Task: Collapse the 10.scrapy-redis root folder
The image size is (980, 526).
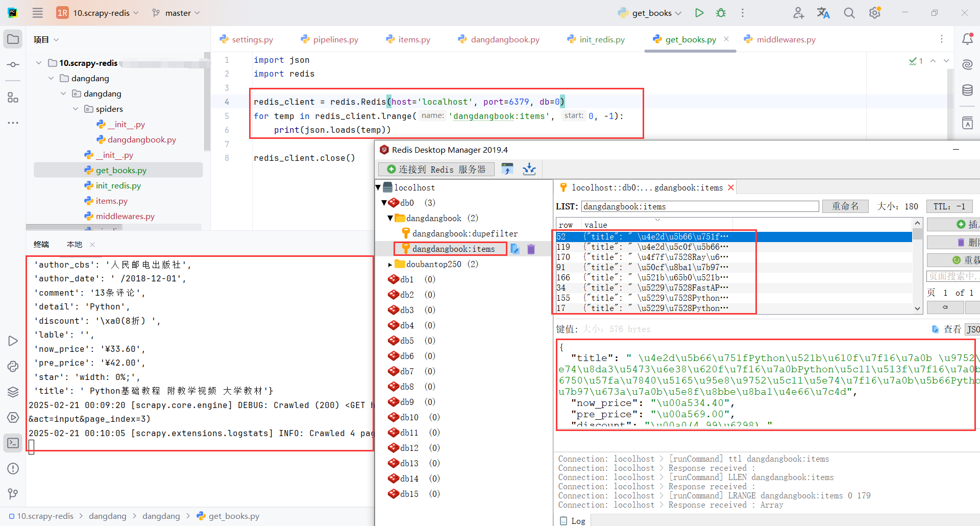Action: pos(39,63)
